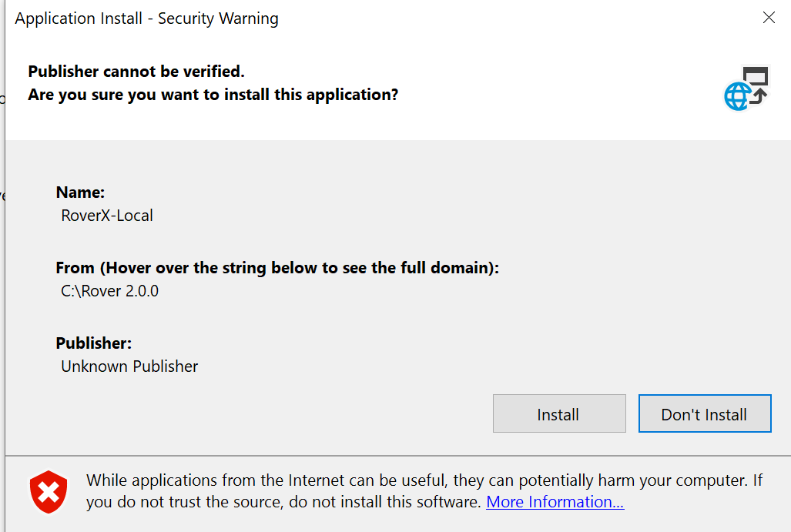Click the red shield warning icon
This screenshot has height=532, width=791.
pos(49,492)
